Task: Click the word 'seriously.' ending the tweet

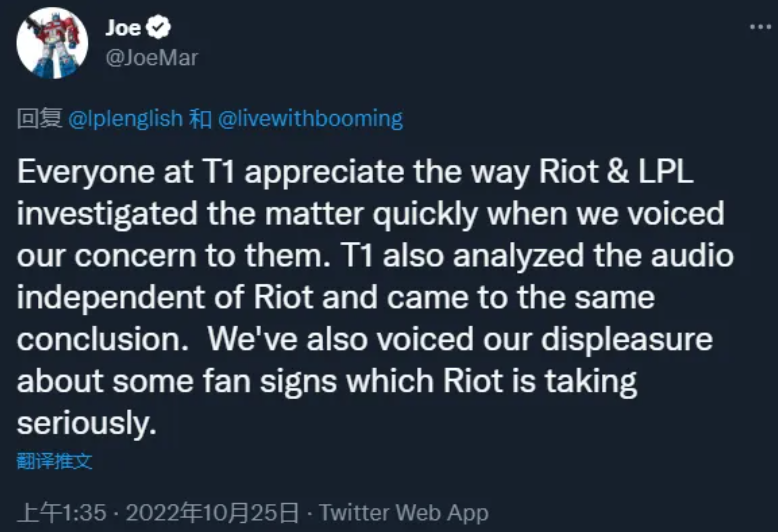Action: pos(88,422)
